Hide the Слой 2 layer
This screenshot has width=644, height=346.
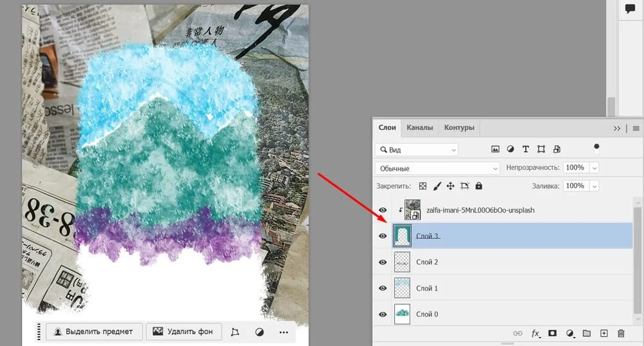[x=383, y=262]
